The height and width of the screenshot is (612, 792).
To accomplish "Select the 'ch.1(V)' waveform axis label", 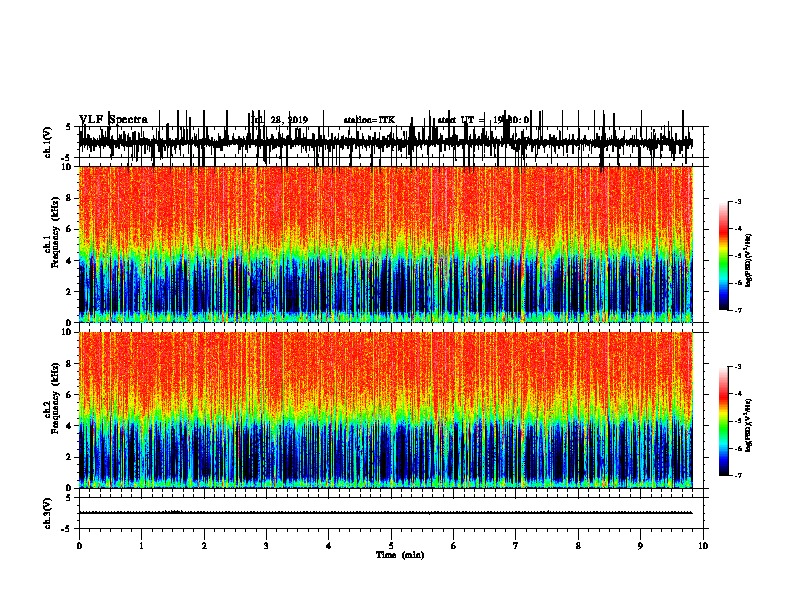I will pyautogui.click(x=48, y=142).
